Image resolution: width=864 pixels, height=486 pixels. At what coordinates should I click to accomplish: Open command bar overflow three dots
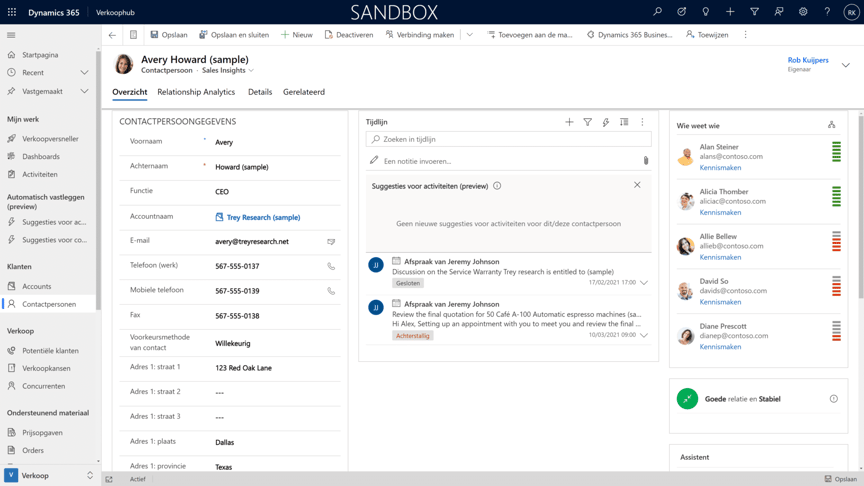click(746, 35)
